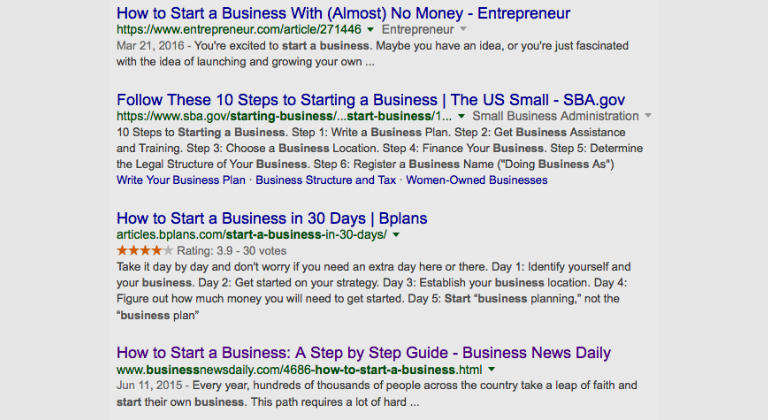
Task: Click the green entrepreneur.com/article URL text
Action: [240, 31]
